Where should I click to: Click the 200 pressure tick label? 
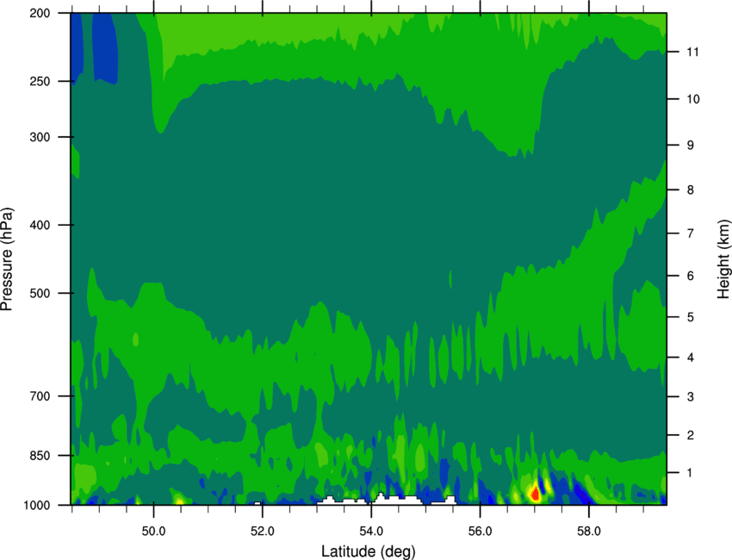tap(40, 13)
